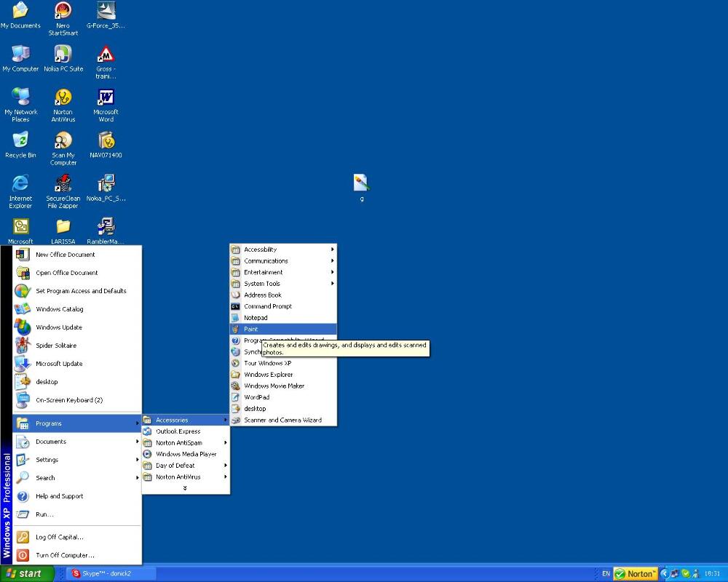Start Tour Windows XP from Accessories

tap(283, 363)
